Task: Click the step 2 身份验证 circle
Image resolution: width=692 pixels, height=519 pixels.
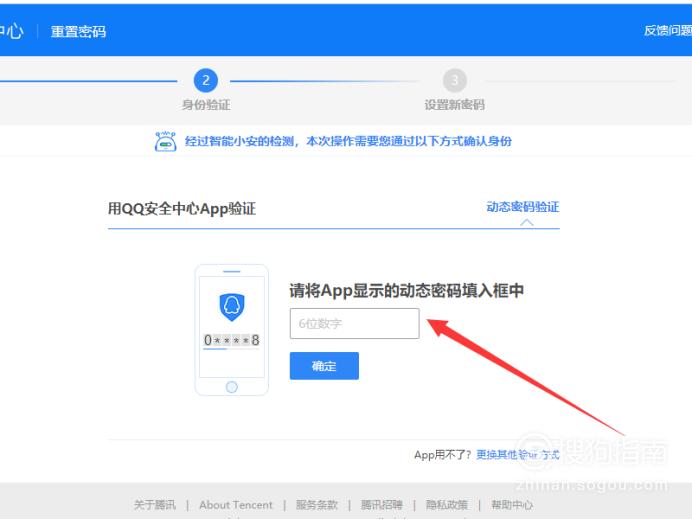Action: click(x=206, y=80)
